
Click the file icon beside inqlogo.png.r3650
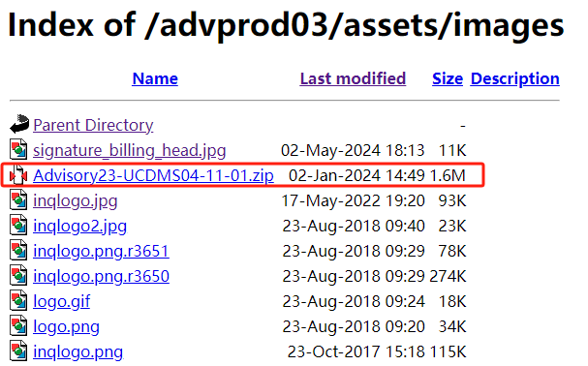click(18, 275)
